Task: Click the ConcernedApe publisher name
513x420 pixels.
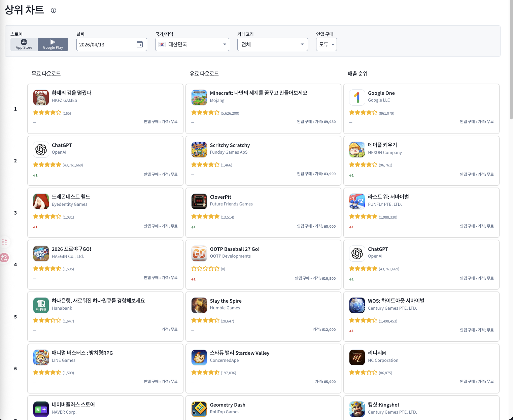Action: [x=224, y=360]
